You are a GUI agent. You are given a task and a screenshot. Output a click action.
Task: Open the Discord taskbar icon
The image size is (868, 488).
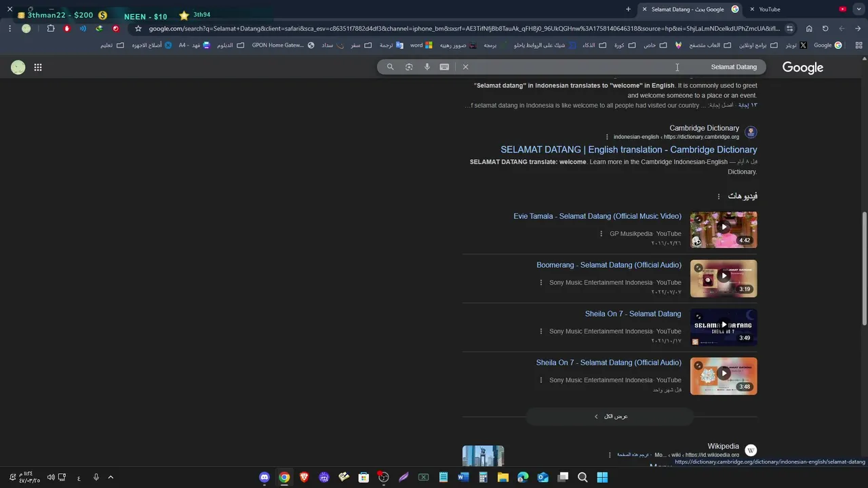pyautogui.click(x=264, y=477)
